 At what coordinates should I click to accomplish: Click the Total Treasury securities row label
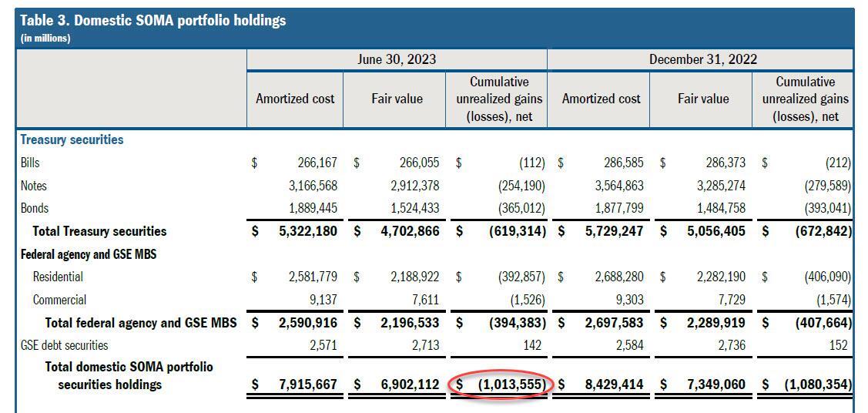point(99,231)
